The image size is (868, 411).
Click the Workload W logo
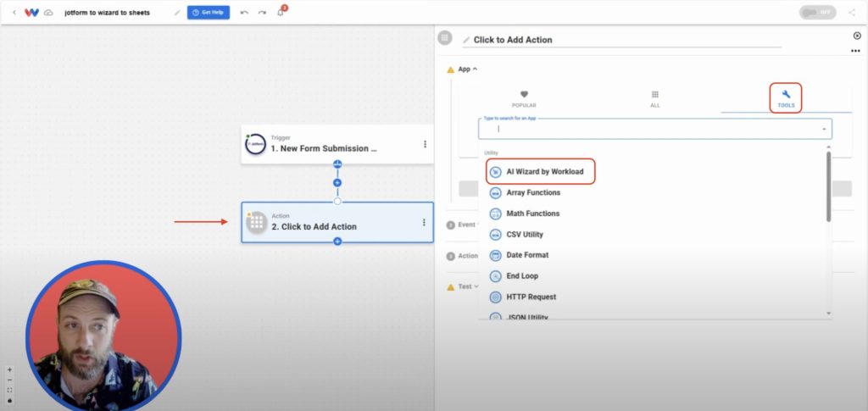(31, 12)
